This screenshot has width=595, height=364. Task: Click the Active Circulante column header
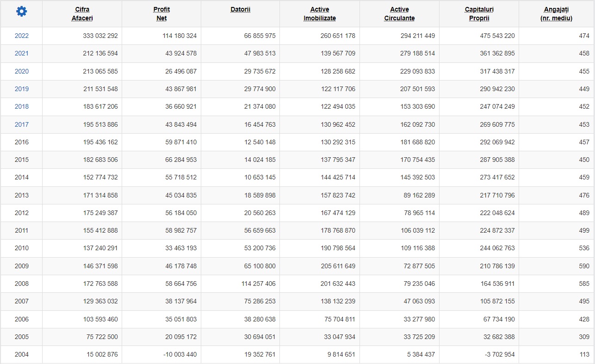click(x=399, y=14)
